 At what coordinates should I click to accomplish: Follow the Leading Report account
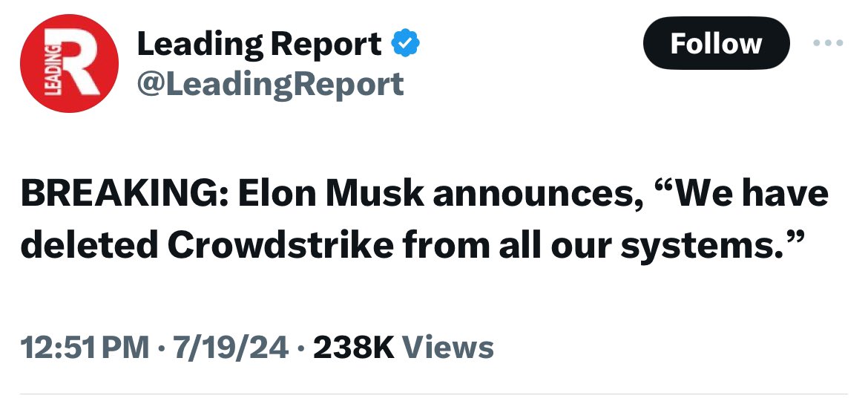pos(715,43)
